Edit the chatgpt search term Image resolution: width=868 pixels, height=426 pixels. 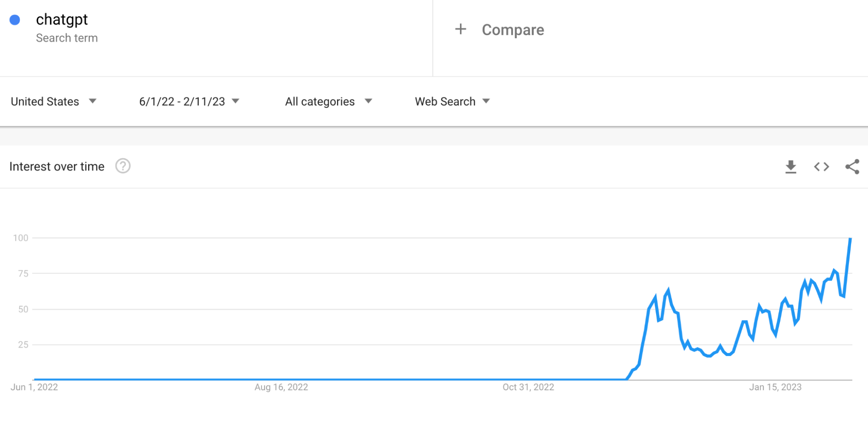click(x=62, y=20)
